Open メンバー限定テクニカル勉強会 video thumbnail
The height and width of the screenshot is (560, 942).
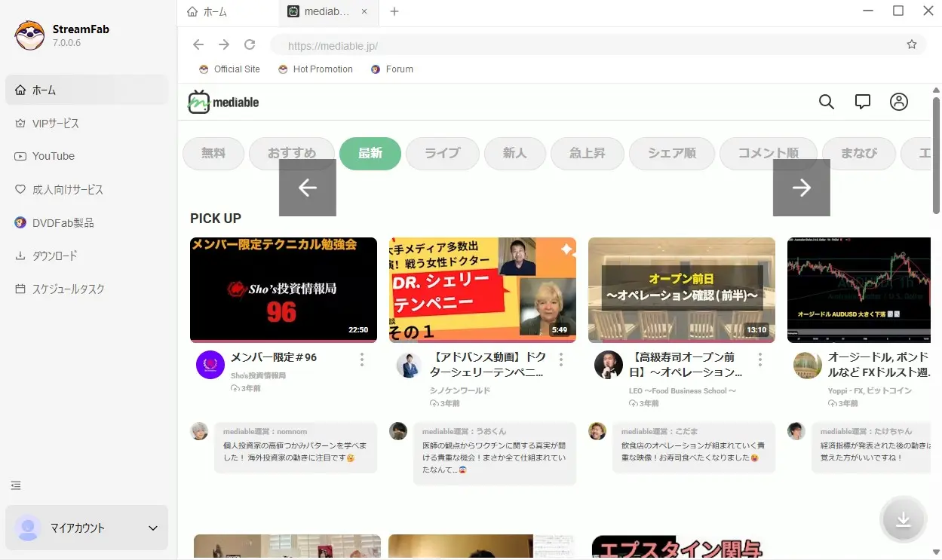click(284, 289)
